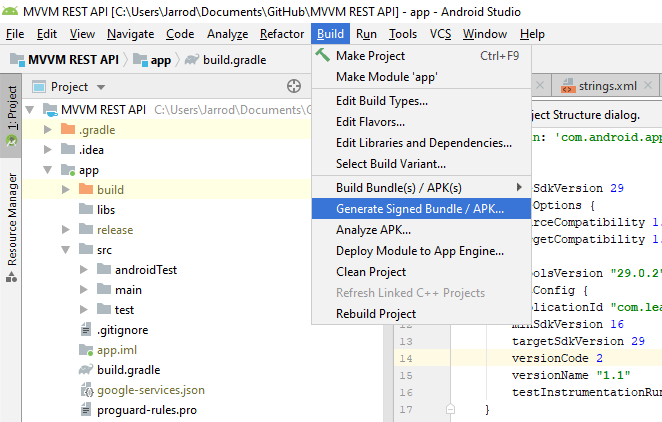Click the .gradle folder icon

68,129
